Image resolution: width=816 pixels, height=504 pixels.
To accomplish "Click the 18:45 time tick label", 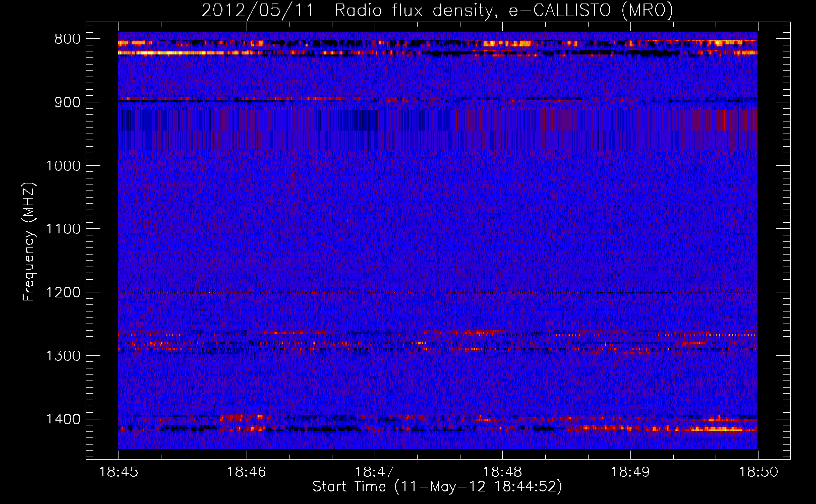I will (x=119, y=472).
